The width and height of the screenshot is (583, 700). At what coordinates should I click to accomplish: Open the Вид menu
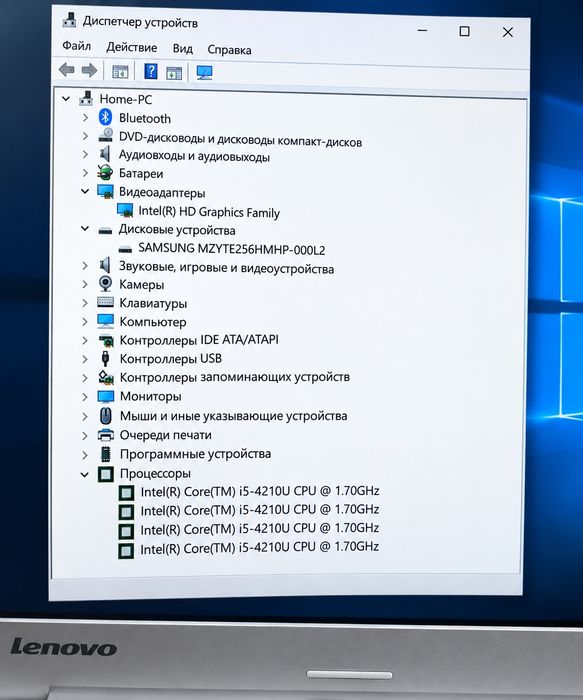point(183,49)
